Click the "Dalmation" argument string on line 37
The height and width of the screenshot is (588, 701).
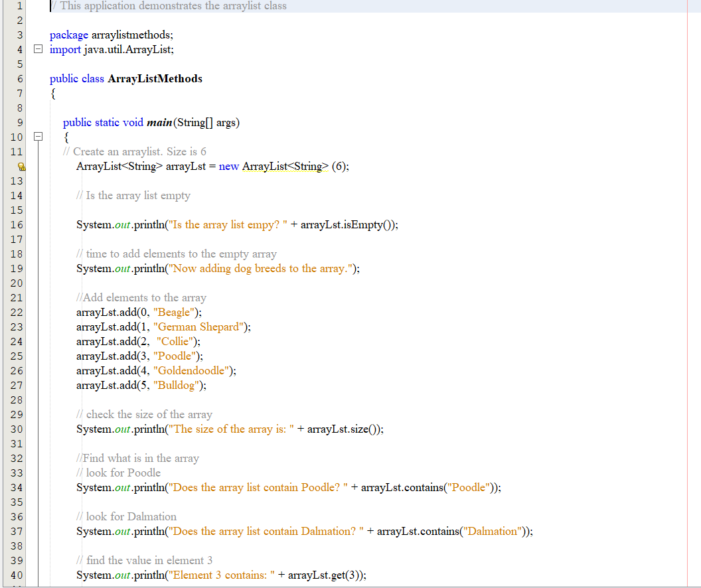(x=493, y=531)
